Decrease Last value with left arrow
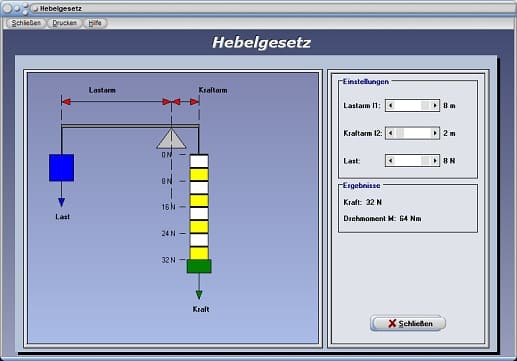Screen dimensions: 517x361 pos(391,161)
